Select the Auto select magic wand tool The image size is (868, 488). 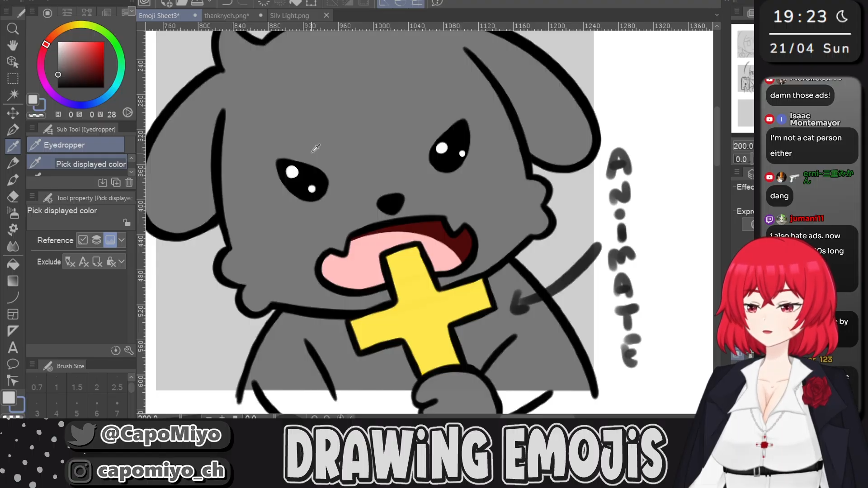pyautogui.click(x=13, y=95)
